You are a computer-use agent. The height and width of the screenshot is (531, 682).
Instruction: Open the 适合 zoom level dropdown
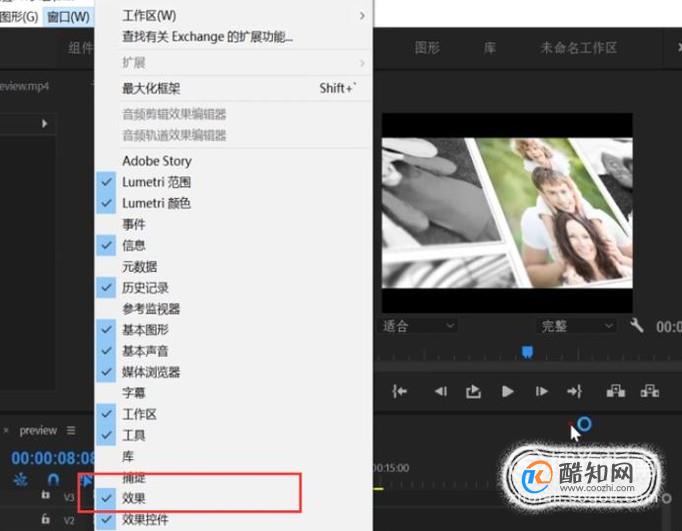pyautogui.click(x=418, y=326)
